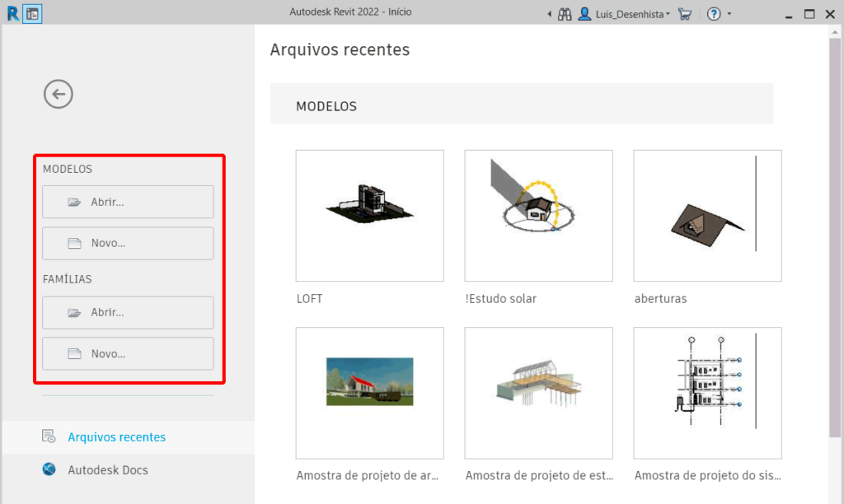Click the !Estudo solar file name label
The image size is (844, 504).
500,298
